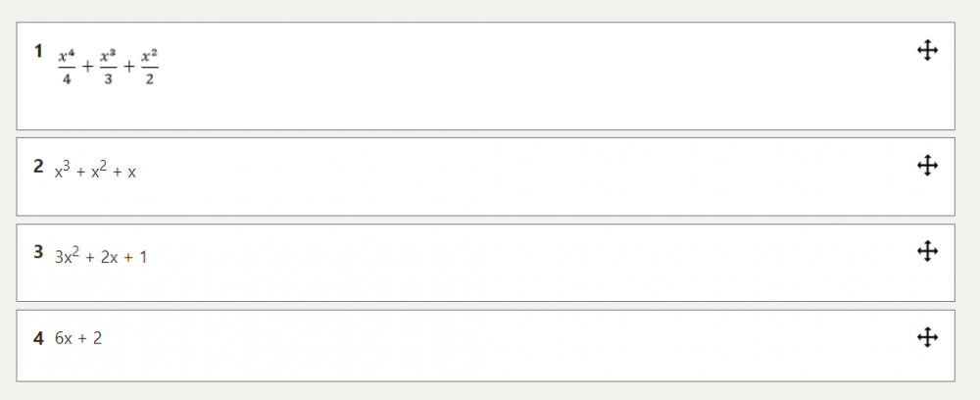
Task: Click the x⁴ over 4 fraction
Action: [x=67, y=68]
